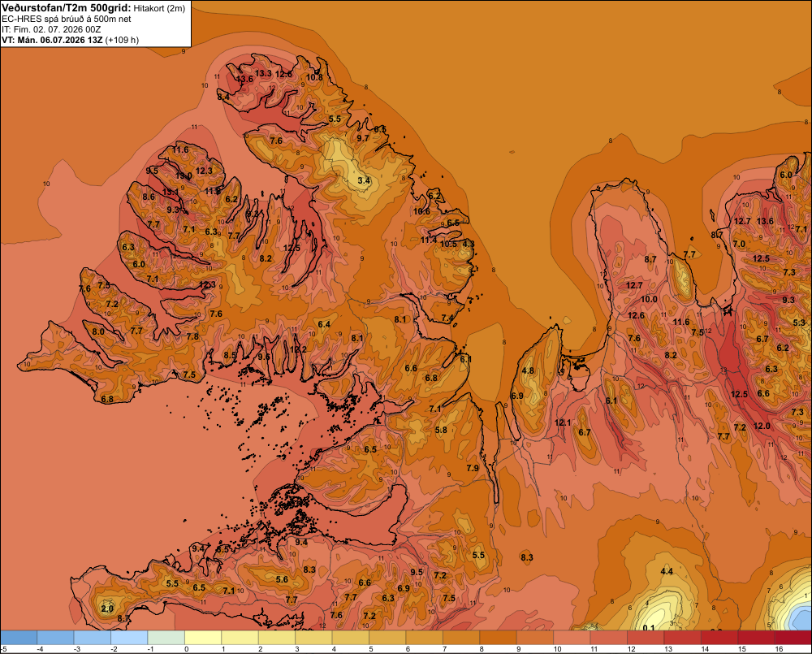Screen dimensions: 812x654
Task: Click the orange 8 legend swatch
Action: (x=499, y=637)
